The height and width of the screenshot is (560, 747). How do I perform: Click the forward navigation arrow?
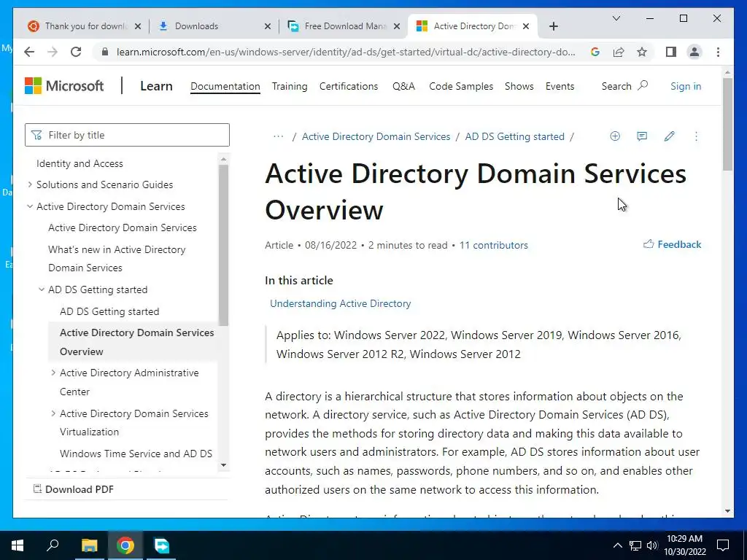click(53, 52)
